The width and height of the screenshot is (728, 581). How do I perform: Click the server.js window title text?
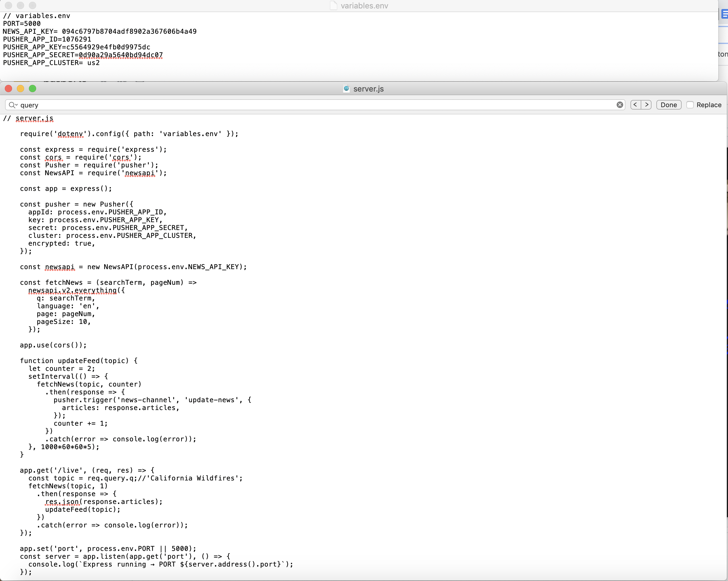click(x=369, y=89)
